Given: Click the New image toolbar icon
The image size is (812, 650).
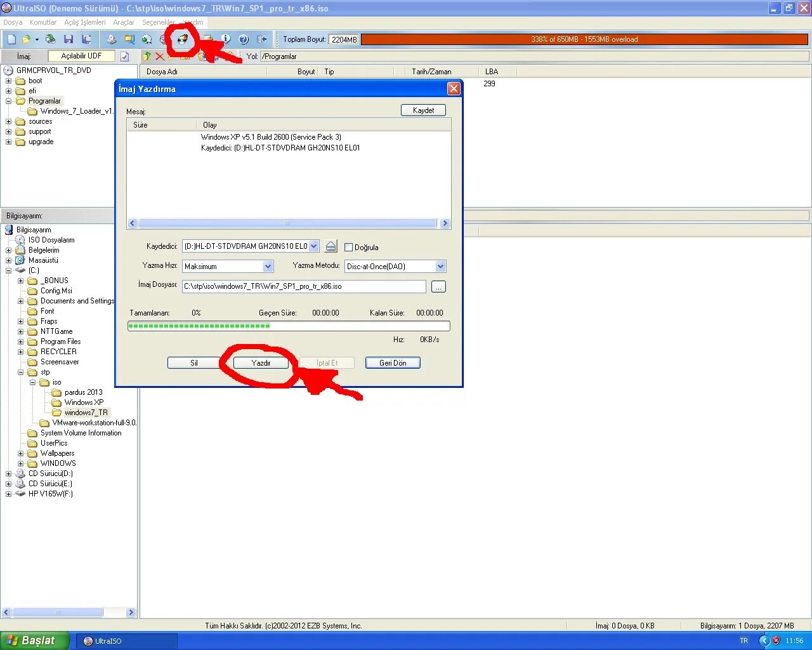Looking at the screenshot, I should click(11, 39).
